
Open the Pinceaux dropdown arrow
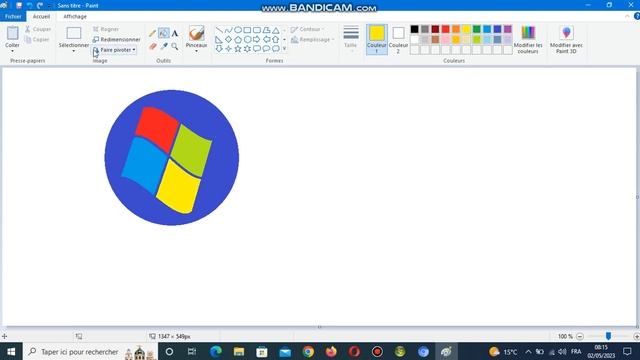click(x=196, y=51)
